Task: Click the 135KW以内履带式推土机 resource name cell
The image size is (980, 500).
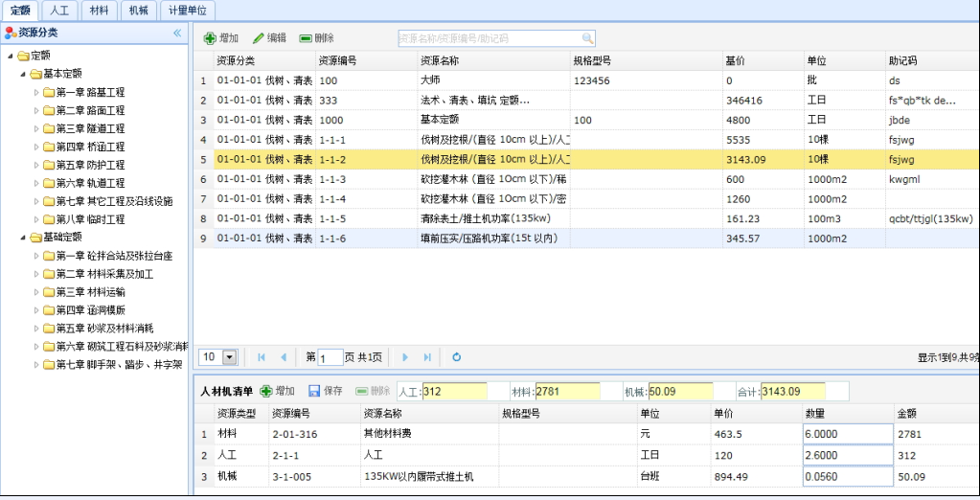Action: pyautogui.click(x=431, y=476)
